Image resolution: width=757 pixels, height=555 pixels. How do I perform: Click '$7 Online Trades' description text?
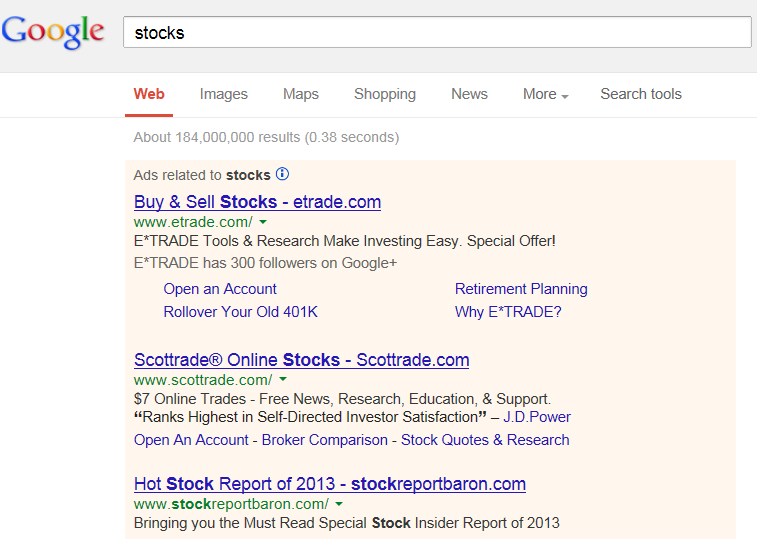point(342,399)
